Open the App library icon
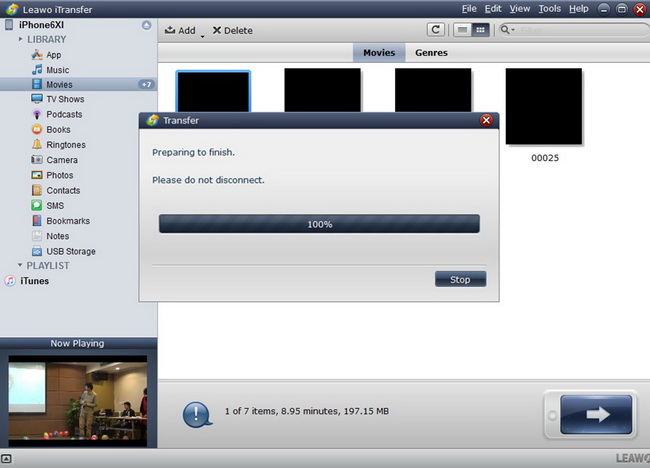The width and height of the screenshot is (650, 468). point(37,55)
